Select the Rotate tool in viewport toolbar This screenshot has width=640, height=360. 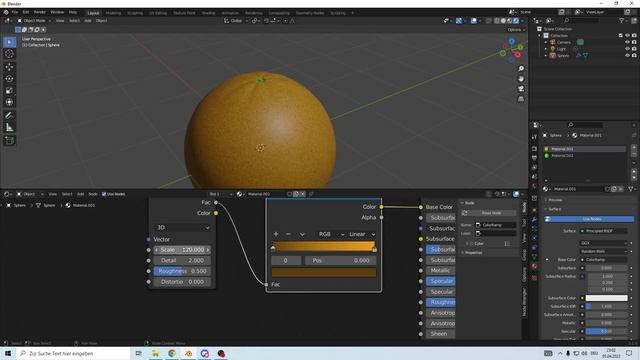[9, 78]
